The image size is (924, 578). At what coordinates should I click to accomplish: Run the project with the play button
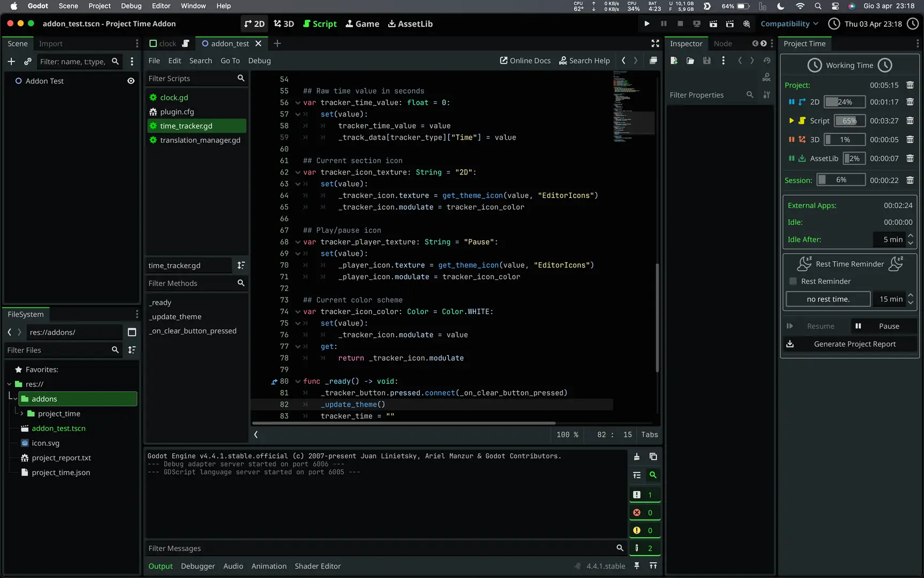click(646, 24)
